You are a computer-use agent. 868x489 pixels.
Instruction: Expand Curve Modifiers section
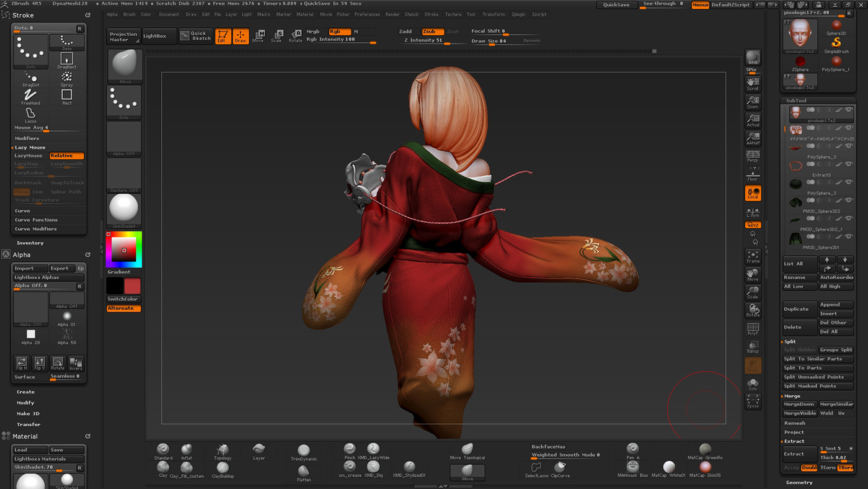tap(36, 229)
